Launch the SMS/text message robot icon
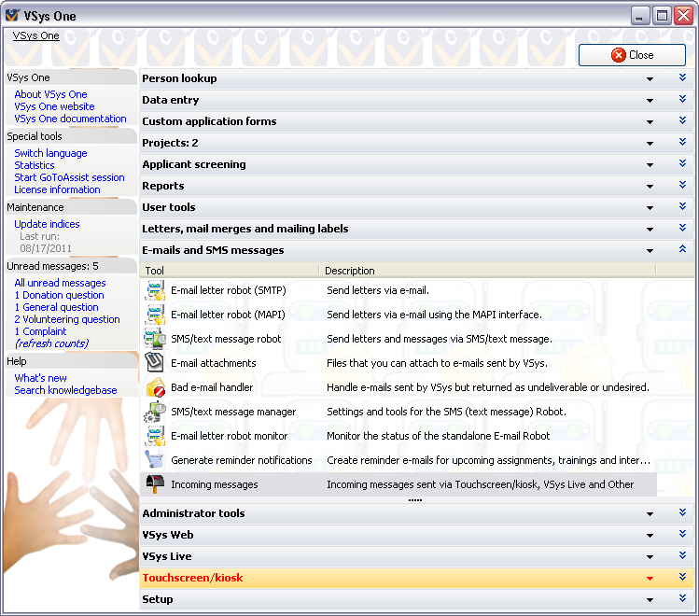The width and height of the screenshot is (699, 616). [155, 339]
